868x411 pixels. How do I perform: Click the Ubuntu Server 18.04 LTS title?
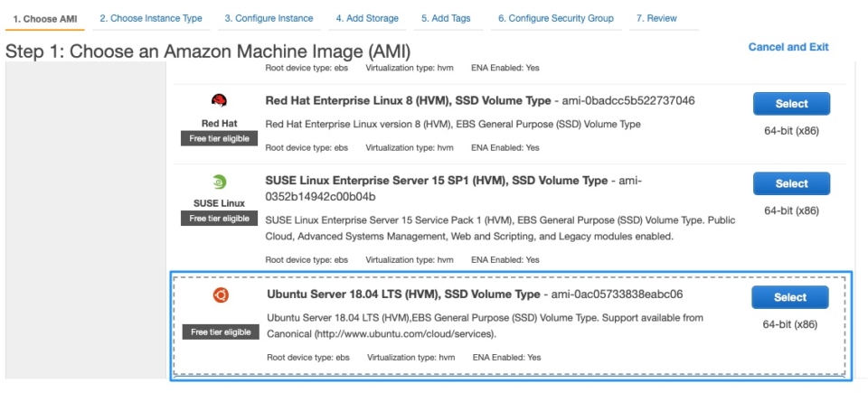[x=403, y=294]
